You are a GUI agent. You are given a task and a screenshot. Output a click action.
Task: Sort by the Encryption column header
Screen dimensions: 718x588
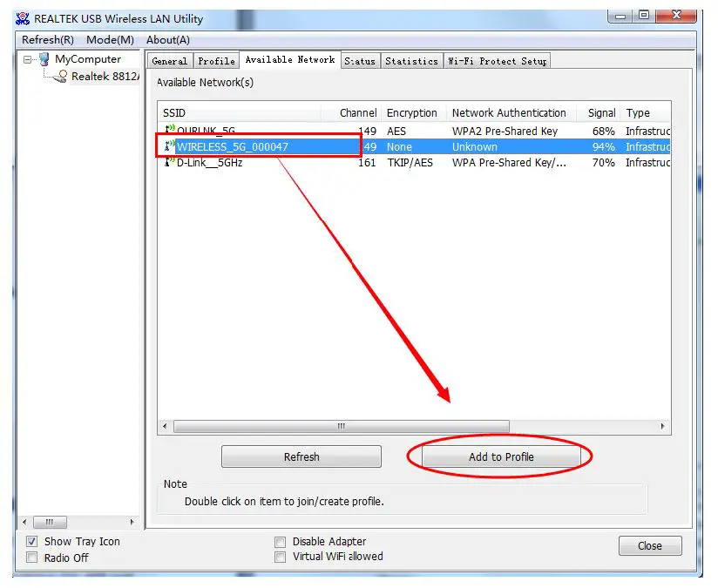pyautogui.click(x=413, y=112)
